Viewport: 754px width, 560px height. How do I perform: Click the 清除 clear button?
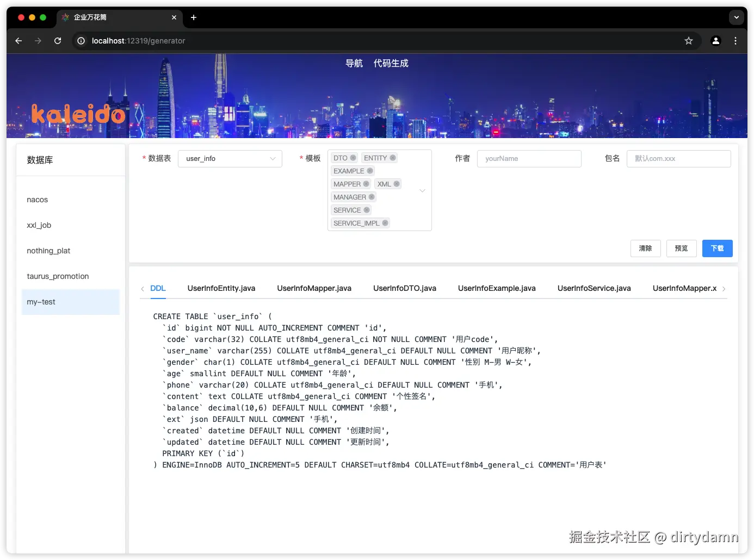point(646,248)
